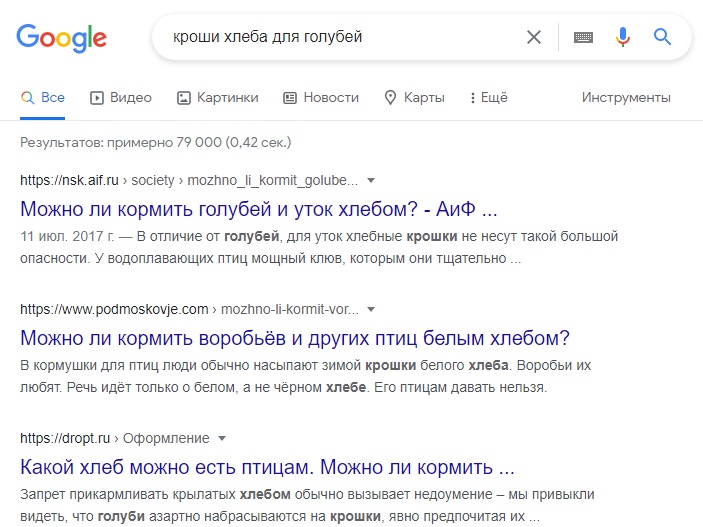The height and width of the screenshot is (527, 703).
Task: Open 'Можно ли кормить голубей и уток хлебом?' result
Action: click(259, 209)
